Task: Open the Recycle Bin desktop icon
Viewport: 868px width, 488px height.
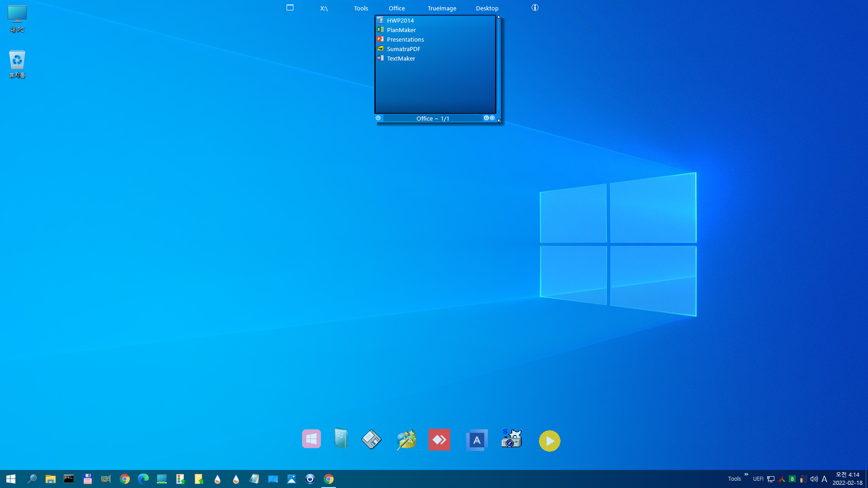Action: click(x=17, y=64)
